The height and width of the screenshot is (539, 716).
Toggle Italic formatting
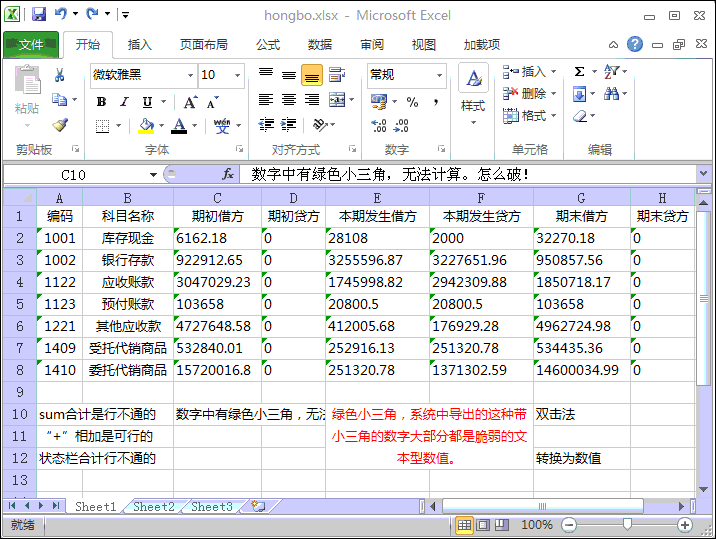pos(124,102)
